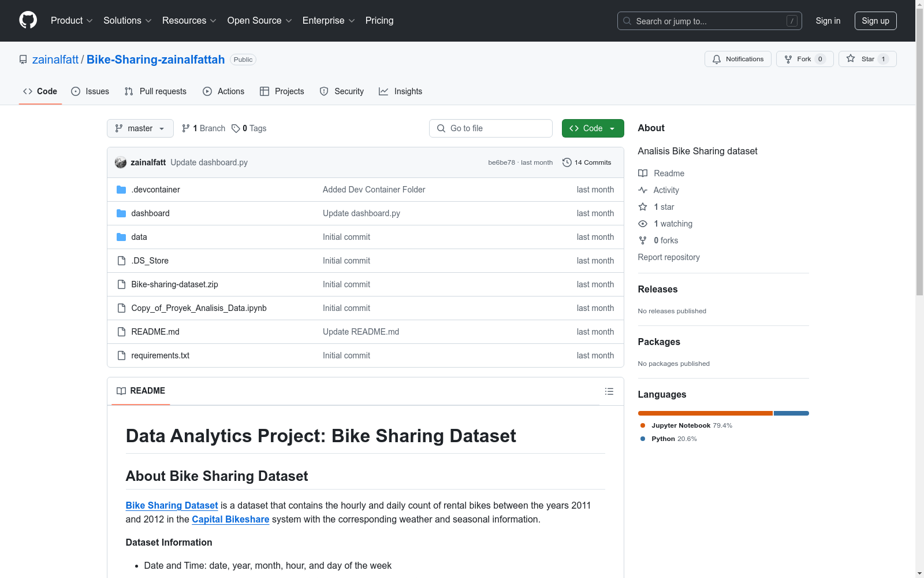Open the Python 20.6% language link

pyautogui.click(x=669, y=439)
